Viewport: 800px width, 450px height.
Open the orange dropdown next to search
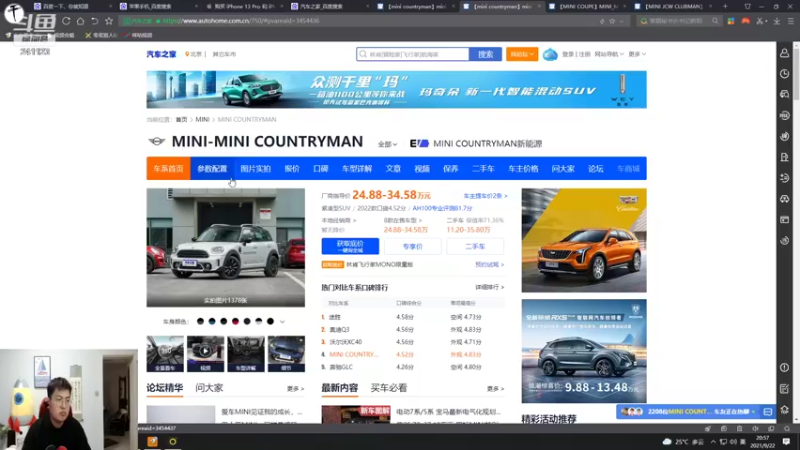(522, 54)
